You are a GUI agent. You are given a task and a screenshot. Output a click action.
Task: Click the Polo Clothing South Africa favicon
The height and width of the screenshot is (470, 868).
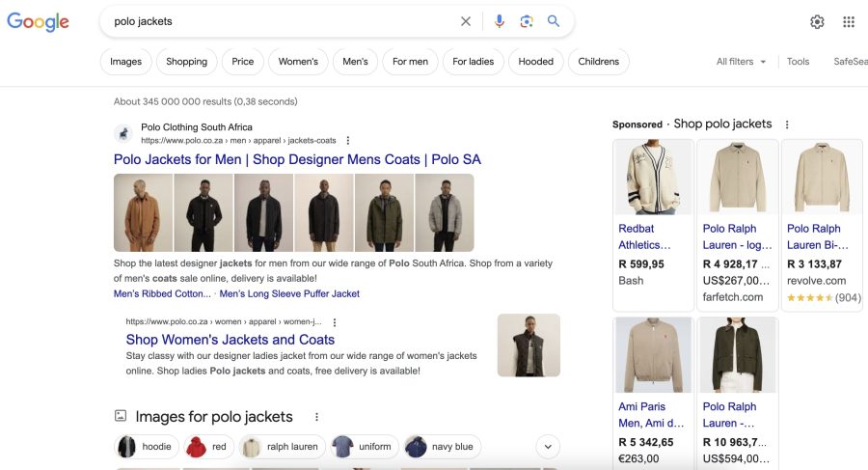coord(123,133)
